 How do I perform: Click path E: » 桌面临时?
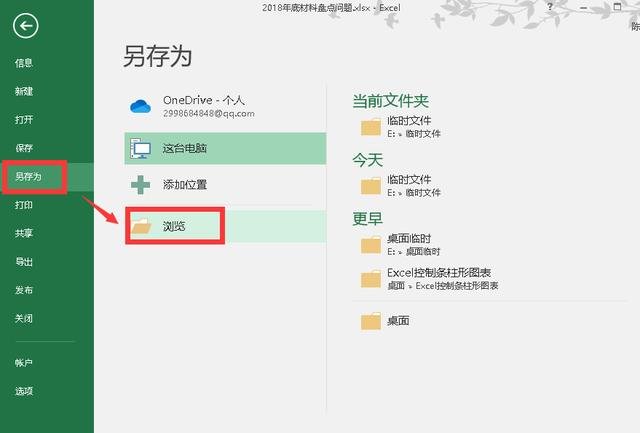click(414, 251)
